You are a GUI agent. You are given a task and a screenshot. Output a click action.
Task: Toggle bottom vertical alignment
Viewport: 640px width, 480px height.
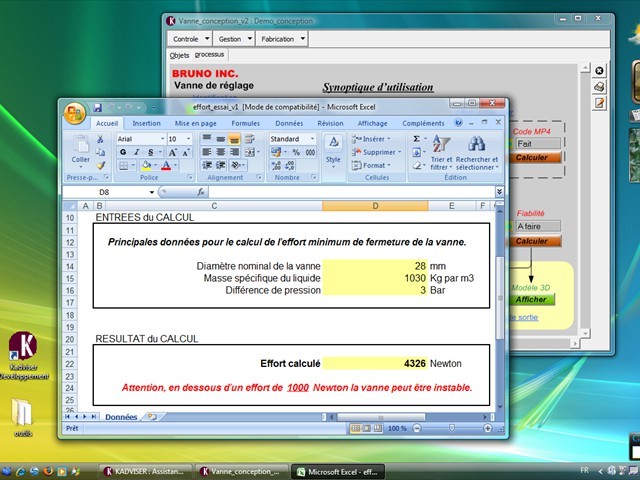coord(234,139)
